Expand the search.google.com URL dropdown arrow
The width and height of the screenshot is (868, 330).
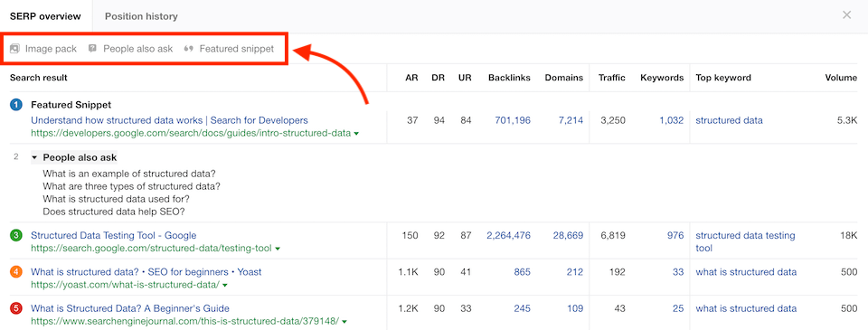pyautogui.click(x=278, y=250)
